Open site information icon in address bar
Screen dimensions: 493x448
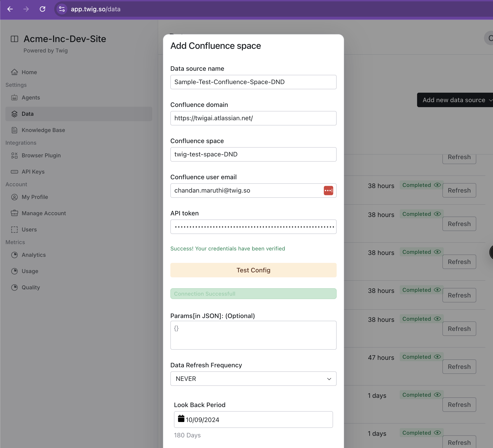[x=62, y=9]
